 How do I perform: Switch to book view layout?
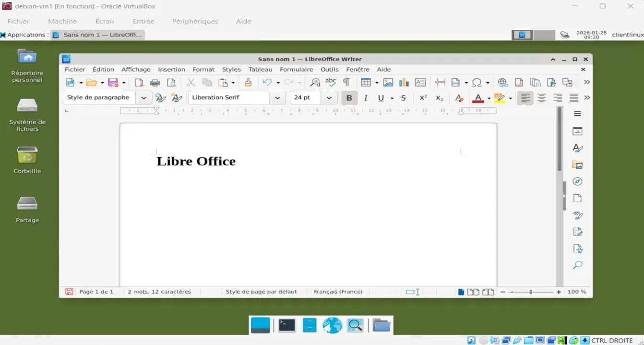click(488, 292)
